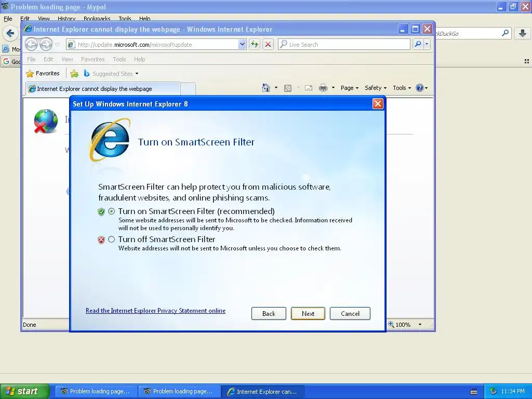Switch to first 'Problem loading page' taskbar item
Viewport: 532px width, 399px height.
pos(96,391)
